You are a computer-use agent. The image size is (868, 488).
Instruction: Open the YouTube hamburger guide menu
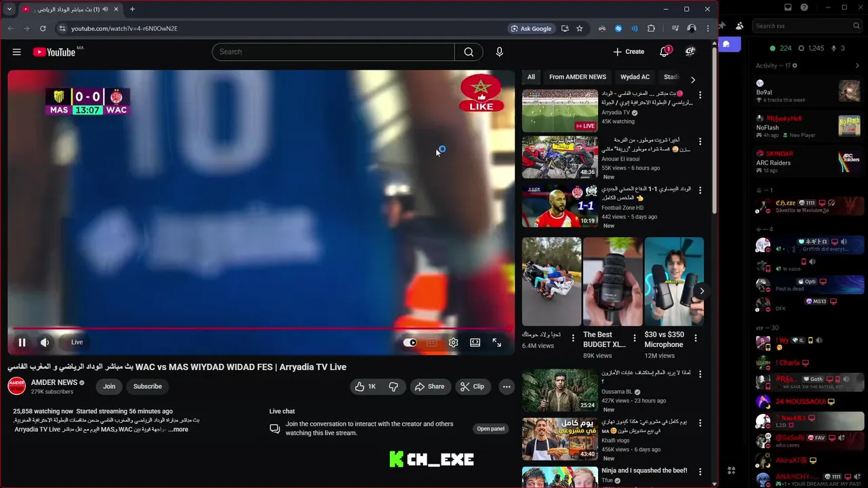pos(16,52)
